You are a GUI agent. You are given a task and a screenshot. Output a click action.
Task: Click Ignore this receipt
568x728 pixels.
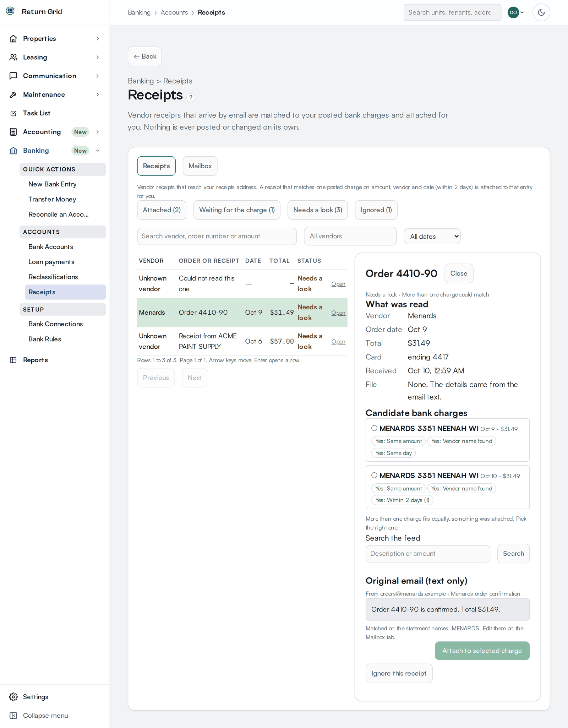(x=399, y=673)
